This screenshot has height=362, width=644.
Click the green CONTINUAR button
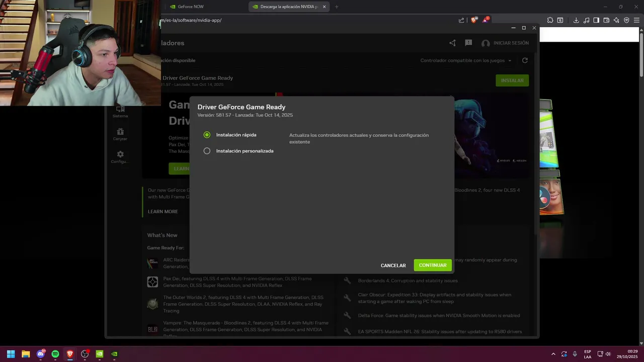(433, 265)
